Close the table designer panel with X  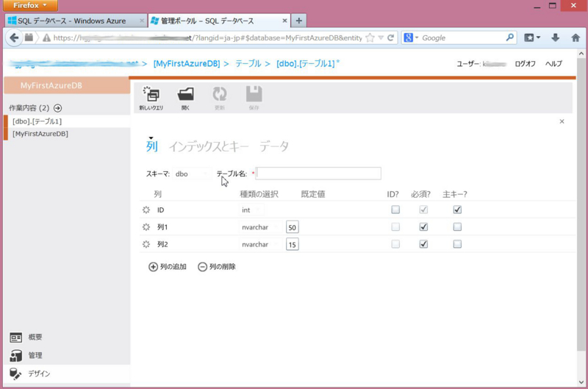562,121
